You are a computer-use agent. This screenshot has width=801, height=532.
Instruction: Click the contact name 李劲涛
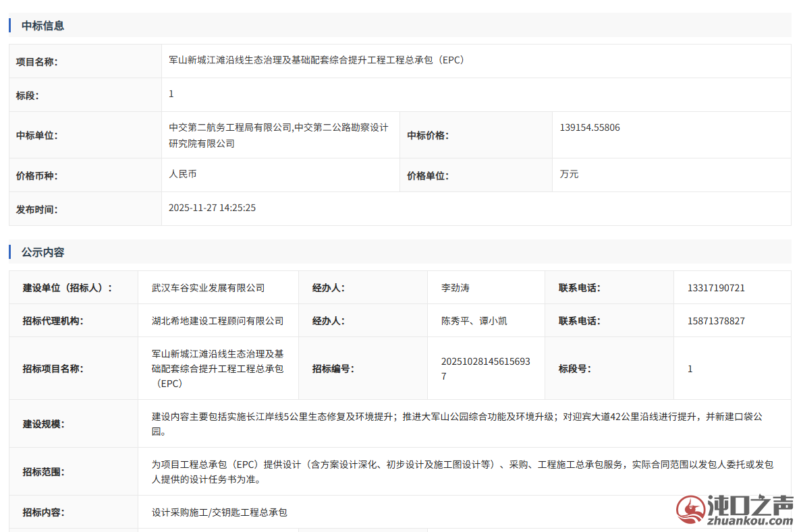point(455,288)
